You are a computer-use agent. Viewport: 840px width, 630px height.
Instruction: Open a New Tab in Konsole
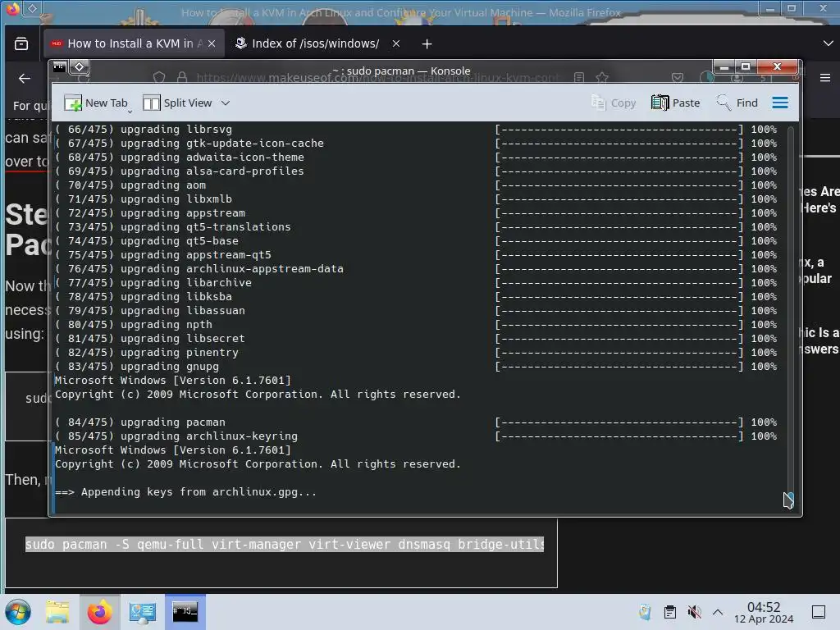pyautogui.click(x=95, y=103)
